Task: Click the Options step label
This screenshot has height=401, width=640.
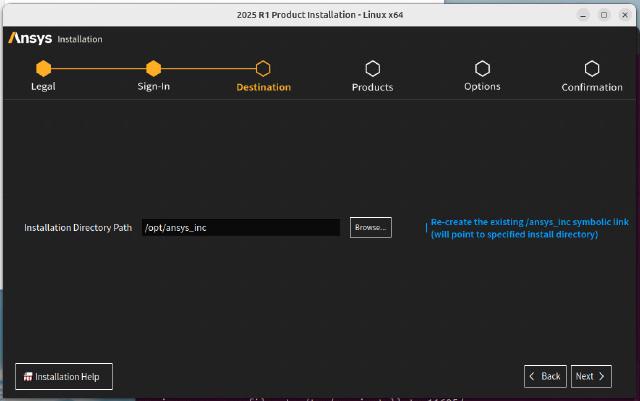Action: click(x=482, y=87)
